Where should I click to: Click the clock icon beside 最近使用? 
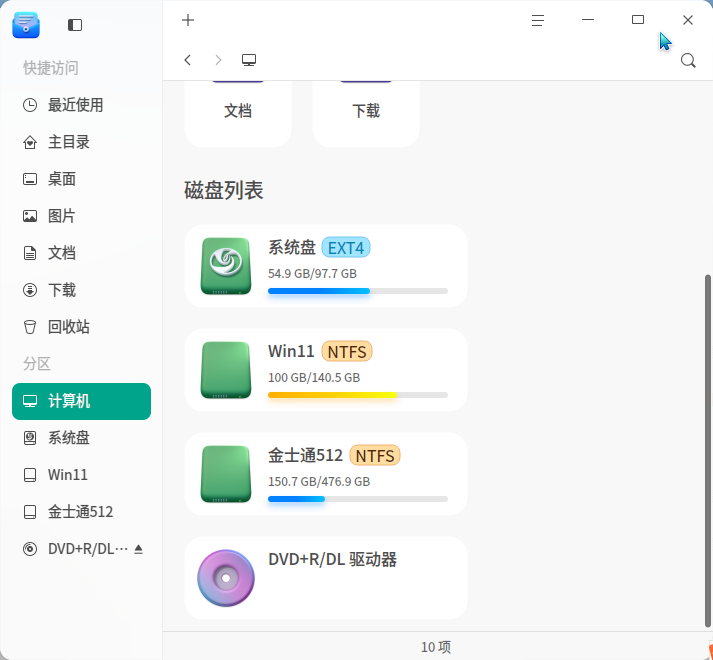(x=30, y=105)
